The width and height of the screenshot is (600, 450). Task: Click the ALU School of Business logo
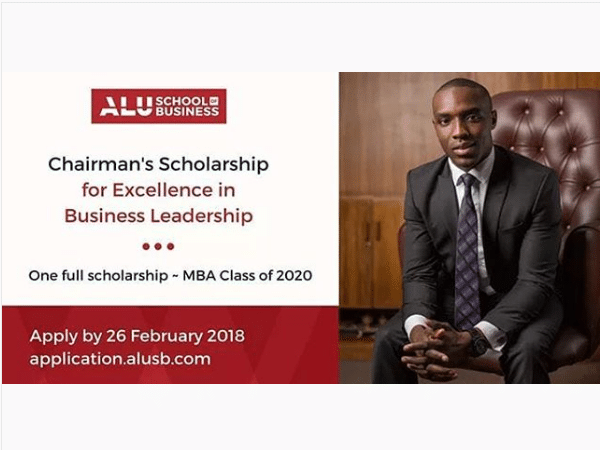point(158,106)
